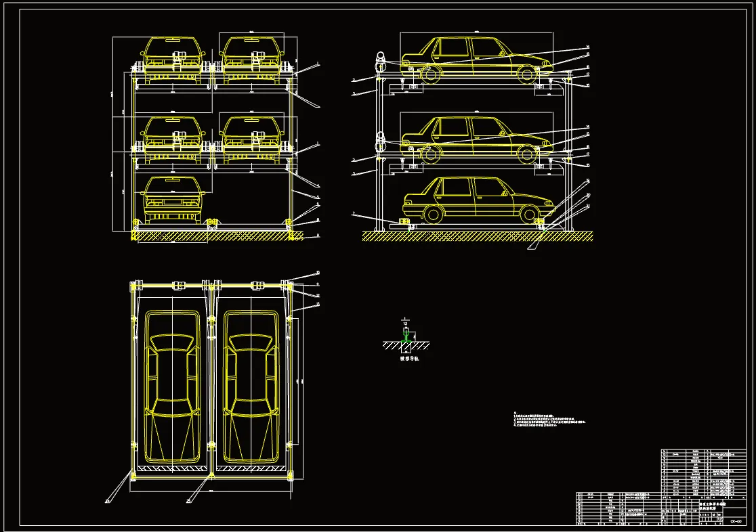Select ground-level car in side elevation view

point(479,200)
